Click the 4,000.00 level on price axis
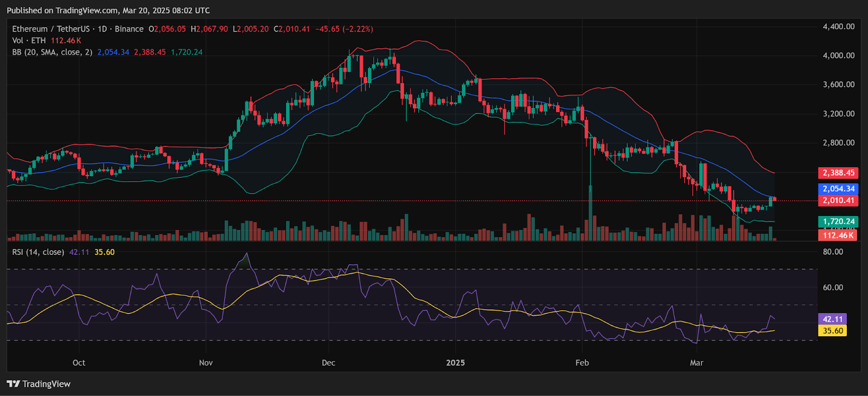 [838, 55]
